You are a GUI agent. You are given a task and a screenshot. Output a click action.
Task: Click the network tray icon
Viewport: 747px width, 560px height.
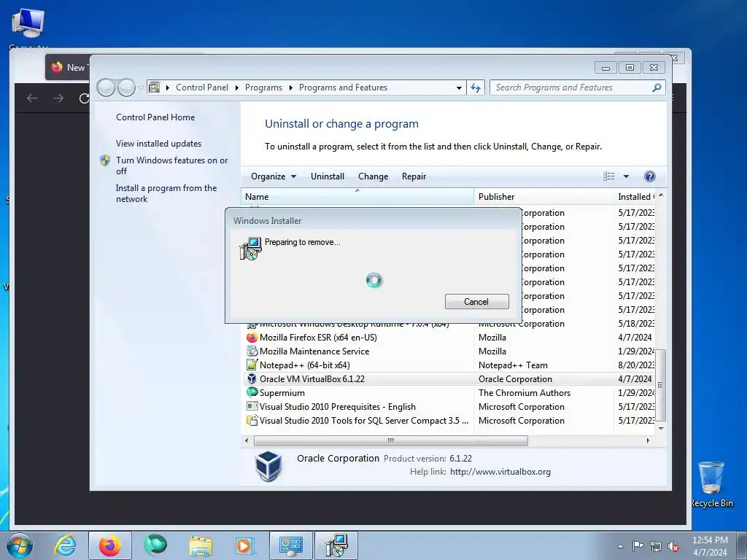pos(656,546)
